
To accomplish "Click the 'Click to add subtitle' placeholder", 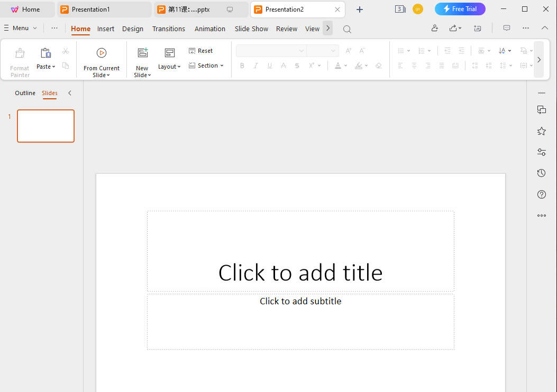I will click(300, 321).
